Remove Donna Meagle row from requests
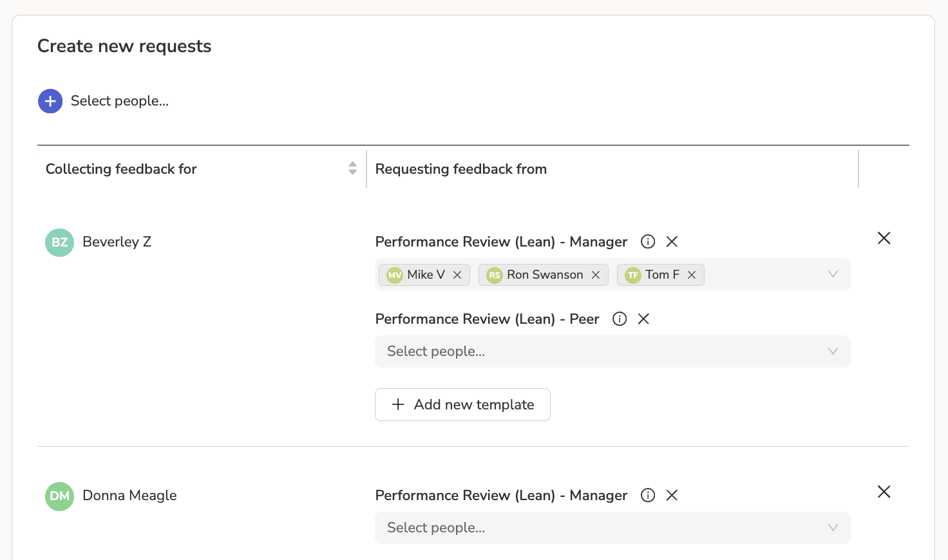Viewport: 948px width, 560px height. pyautogui.click(x=884, y=492)
